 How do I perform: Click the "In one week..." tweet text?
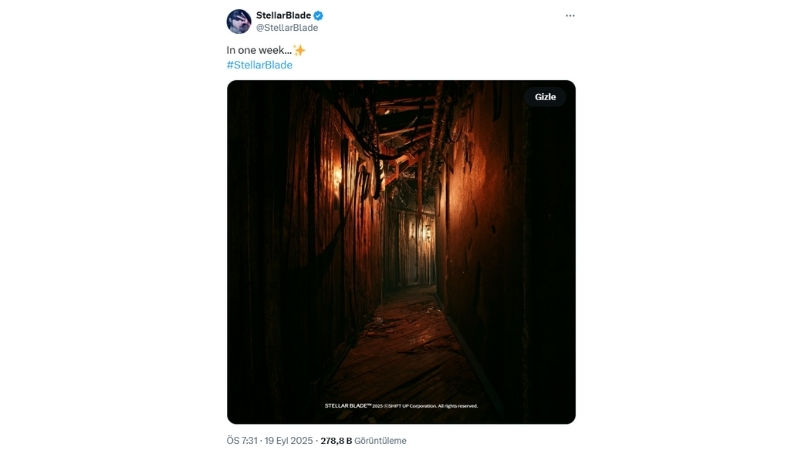[259, 50]
